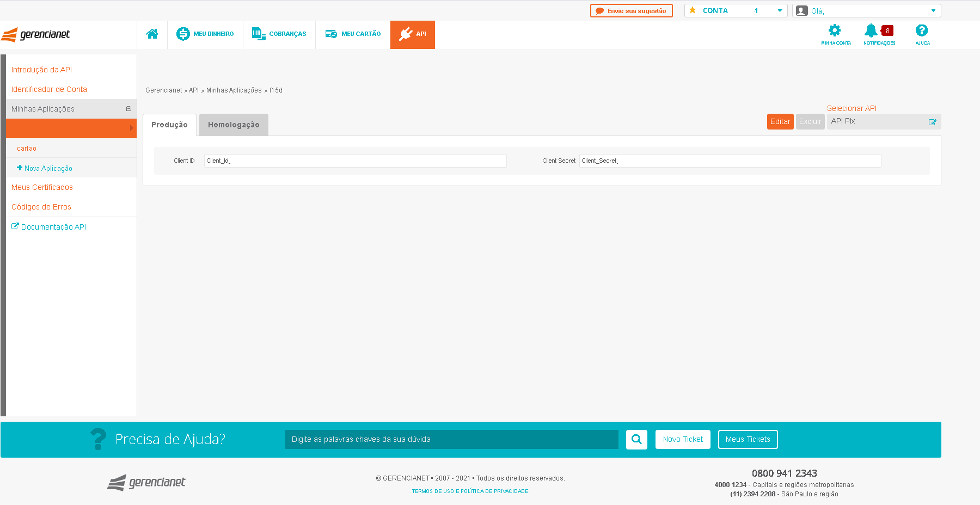The height and width of the screenshot is (505, 980).
Task: Open Meus Certificados link
Action: coord(42,187)
